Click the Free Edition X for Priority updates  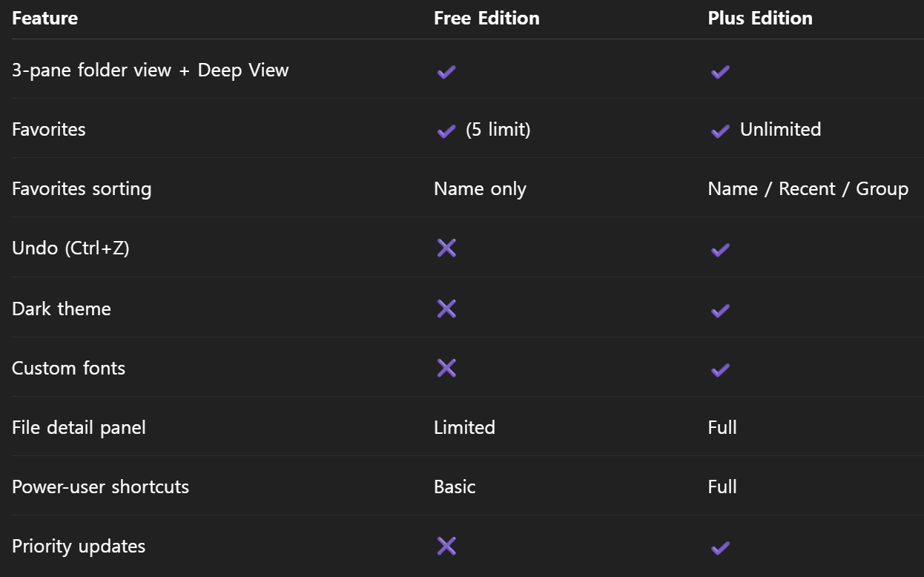coord(446,546)
